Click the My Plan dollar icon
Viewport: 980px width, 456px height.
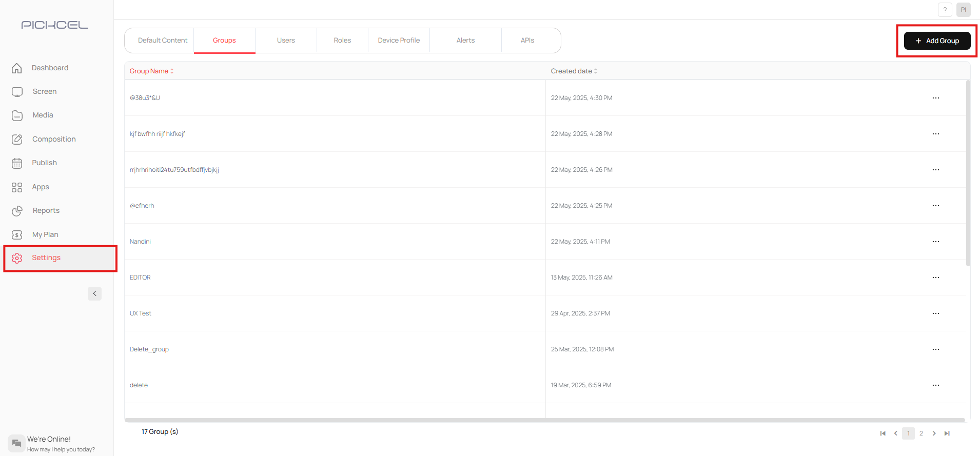17,234
